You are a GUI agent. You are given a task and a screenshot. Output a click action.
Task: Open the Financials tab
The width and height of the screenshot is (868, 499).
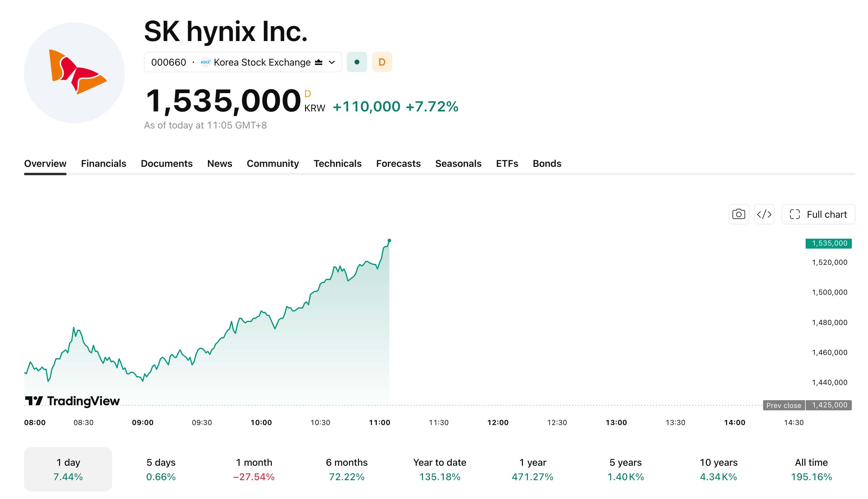[103, 164]
